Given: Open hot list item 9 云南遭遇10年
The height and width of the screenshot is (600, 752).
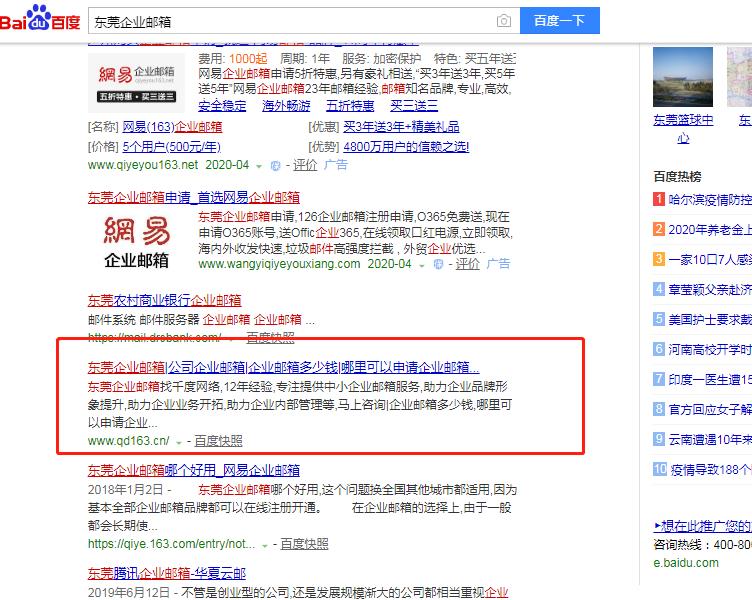Looking at the screenshot, I should [710, 439].
